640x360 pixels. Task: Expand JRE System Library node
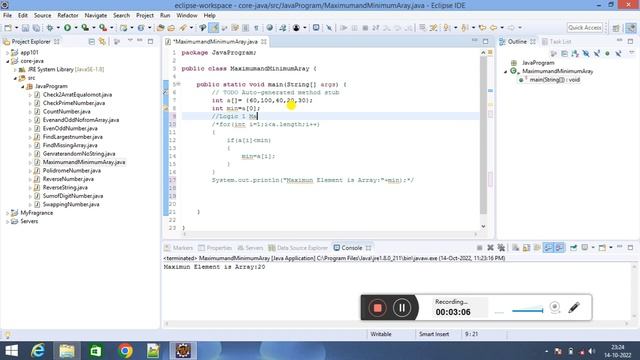15,70
